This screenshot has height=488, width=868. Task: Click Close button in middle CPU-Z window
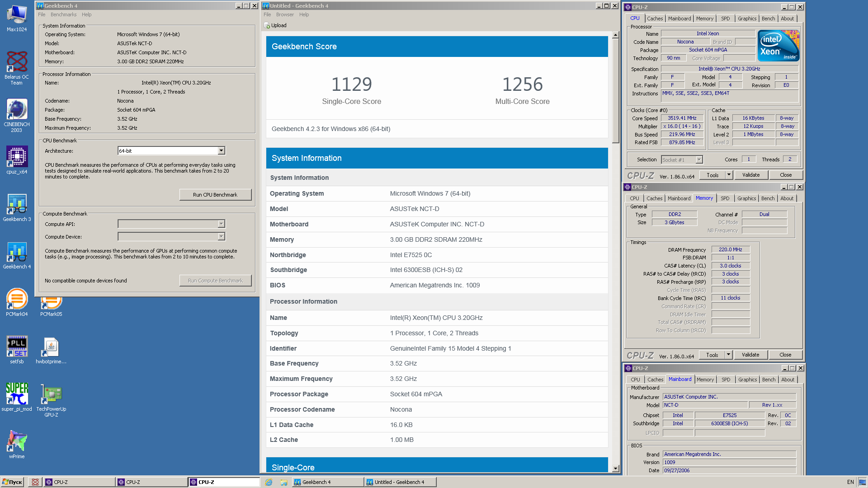point(785,355)
